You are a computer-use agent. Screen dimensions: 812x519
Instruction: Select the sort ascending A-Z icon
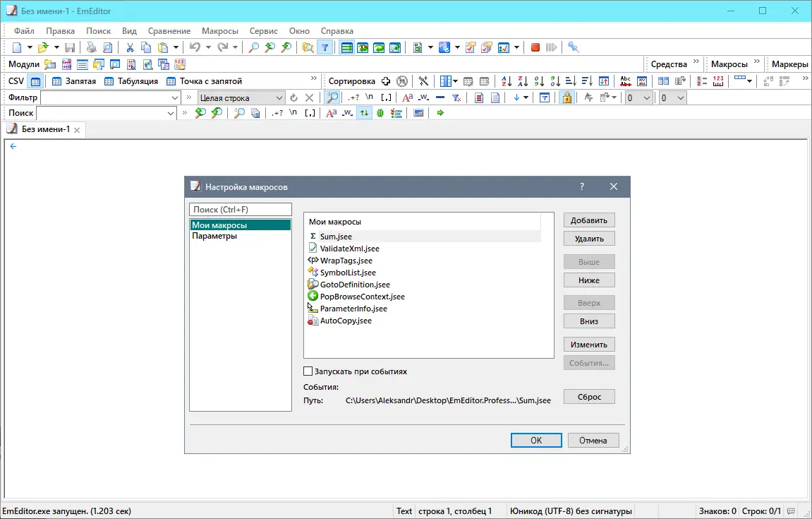pos(506,80)
